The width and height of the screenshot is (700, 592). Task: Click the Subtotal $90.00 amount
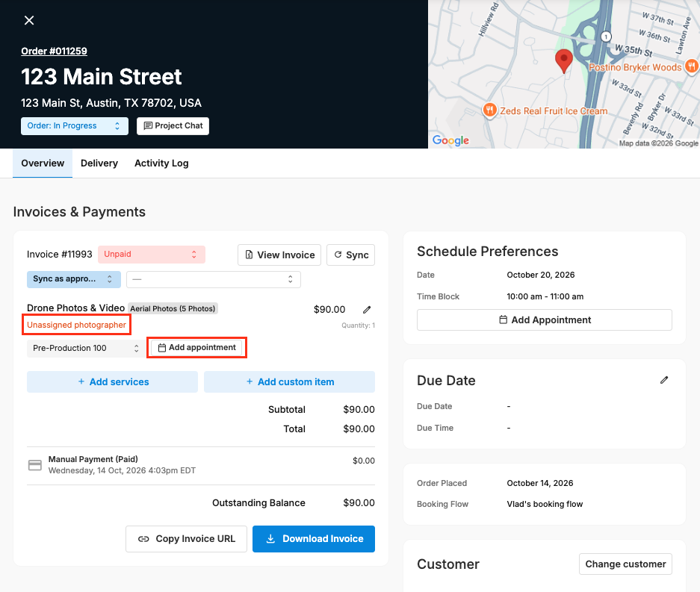(359, 410)
